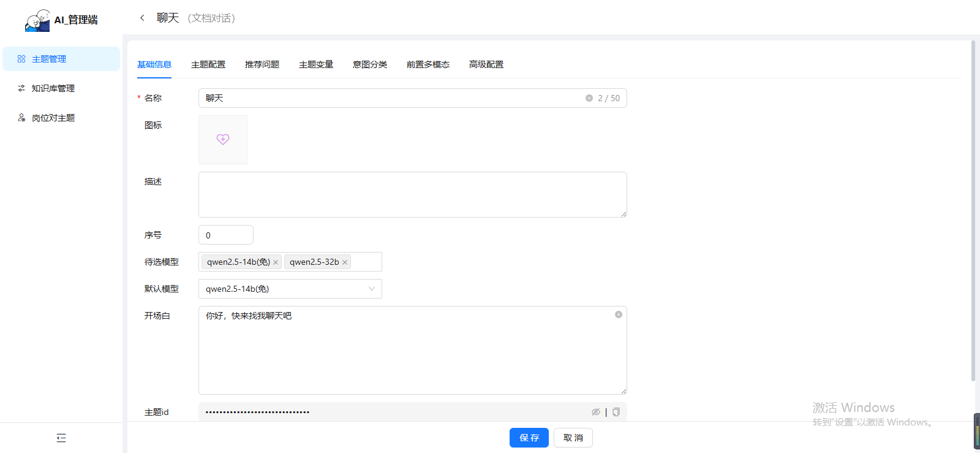This screenshot has height=453, width=980.
Task: Click the icon upload placeholder with heart
Action: 223,140
